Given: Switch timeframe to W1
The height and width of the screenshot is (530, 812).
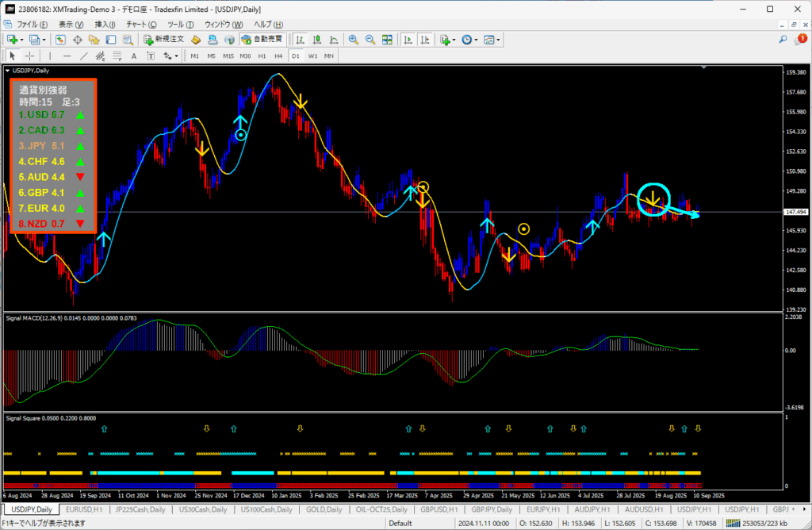Looking at the screenshot, I should pyautogui.click(x=312, y=56).
